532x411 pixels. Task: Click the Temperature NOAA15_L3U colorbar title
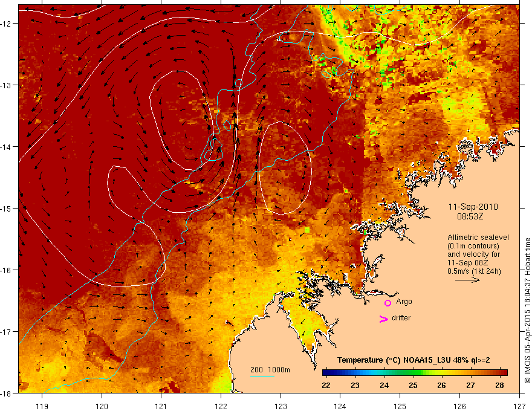pyautogui.click(x=414, y=360)
